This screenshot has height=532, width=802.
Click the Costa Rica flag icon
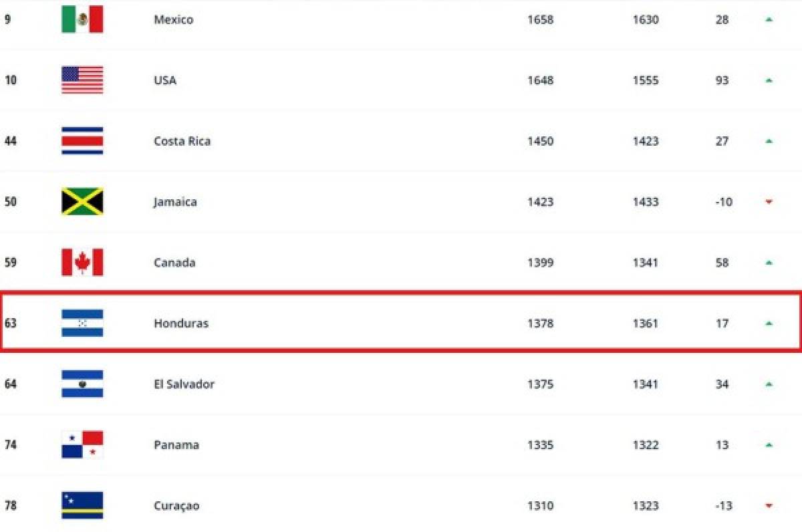[82, 141]
